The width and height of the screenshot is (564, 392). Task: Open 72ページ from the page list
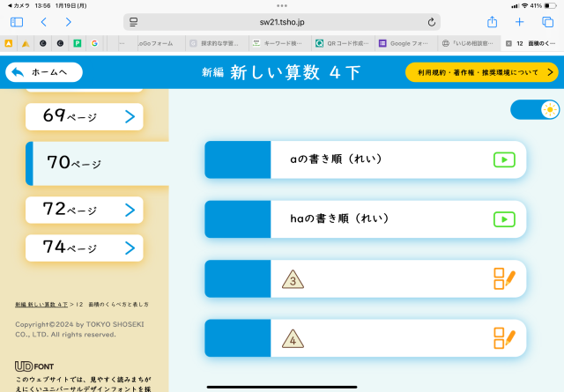point(85,210)
